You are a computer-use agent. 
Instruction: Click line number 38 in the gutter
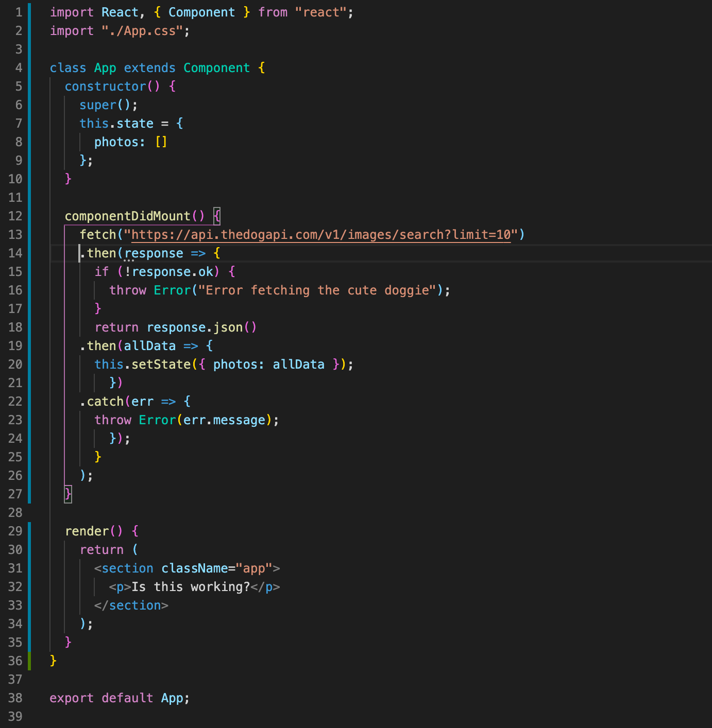(x=15, y=698)
